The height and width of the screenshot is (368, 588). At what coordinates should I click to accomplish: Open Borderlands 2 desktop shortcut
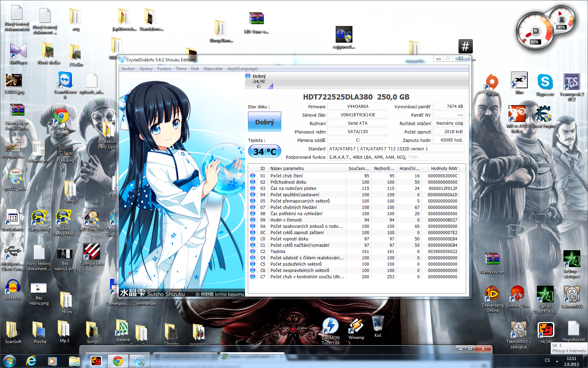[x=13, y=223]
